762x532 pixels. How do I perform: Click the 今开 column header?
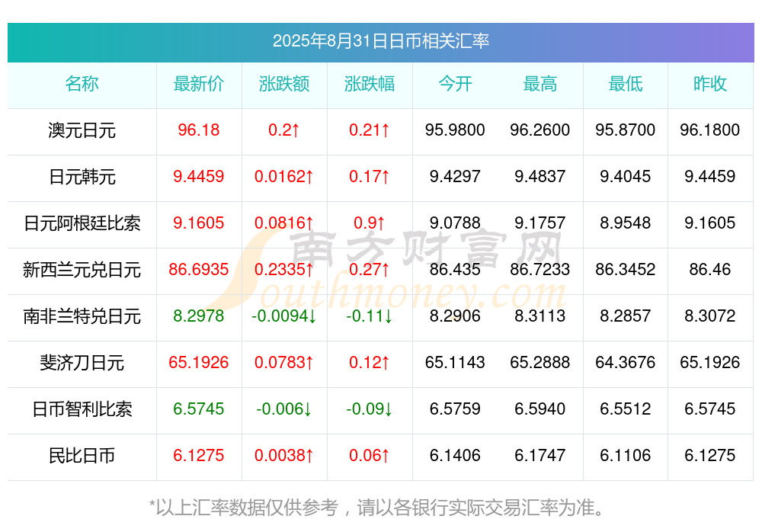pos(455,84)
